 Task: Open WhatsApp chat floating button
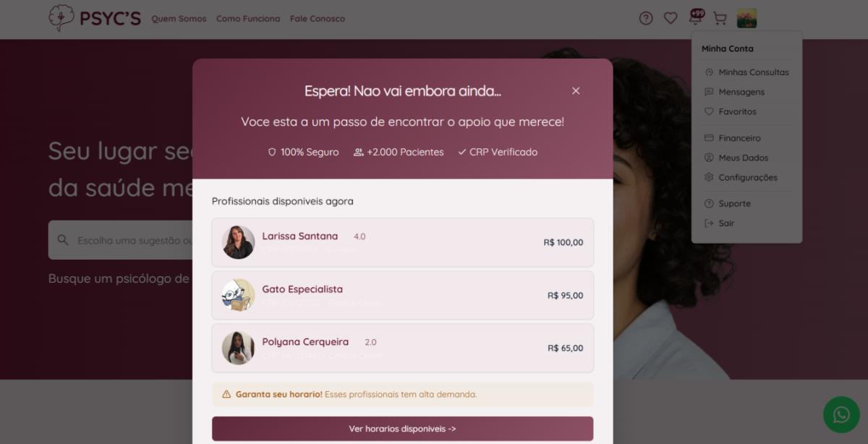coord(841,415)
